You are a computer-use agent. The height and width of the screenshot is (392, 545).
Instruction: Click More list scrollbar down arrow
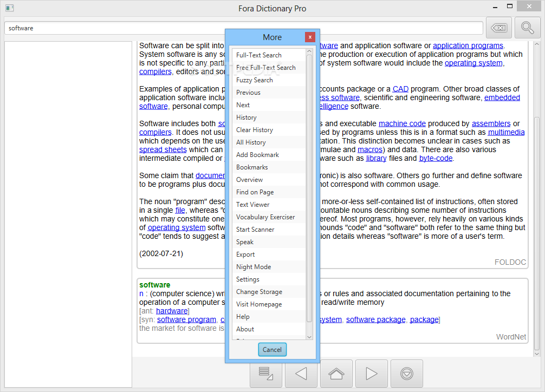click(309, 337)
